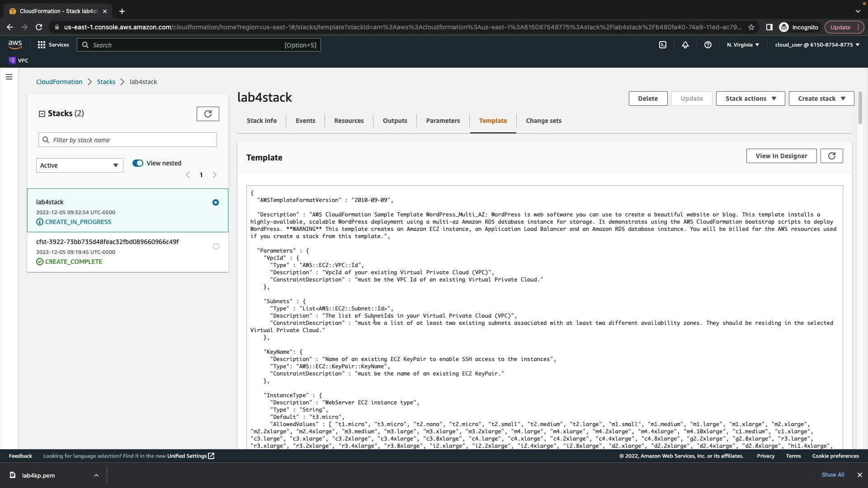Click the Delete stack button
868x488 pixels.
pos(648,99)
